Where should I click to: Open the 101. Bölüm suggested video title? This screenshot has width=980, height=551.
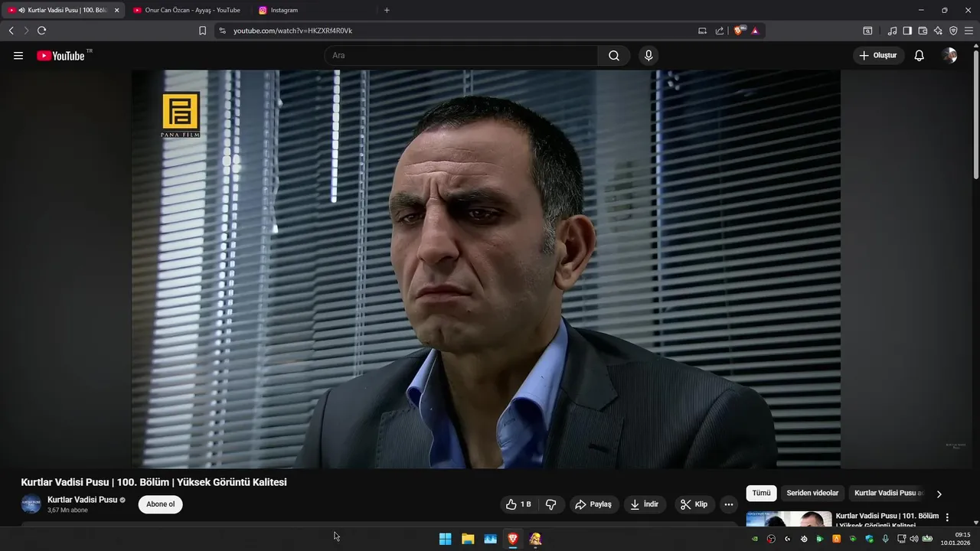(x=887, y=520)
